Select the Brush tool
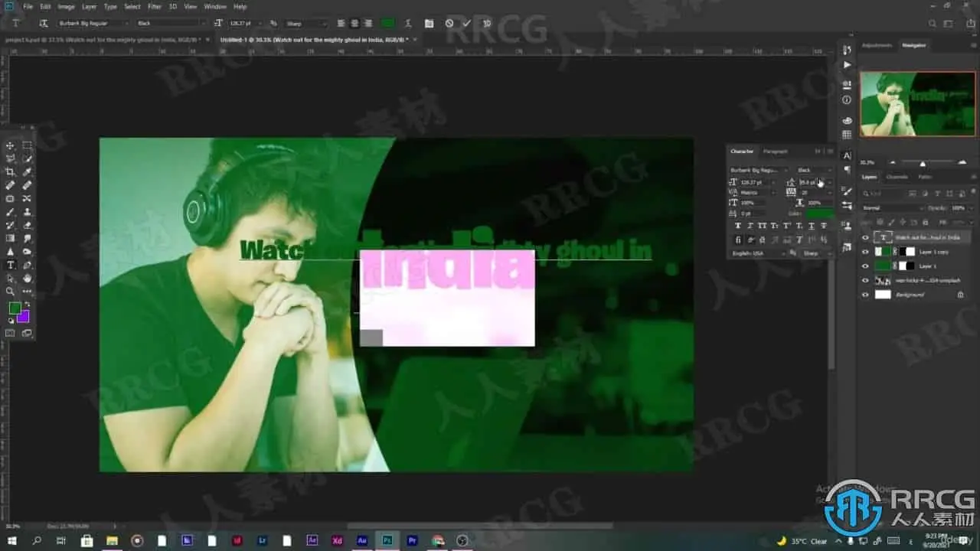This screenshot has height=551, width=980. 10,212
